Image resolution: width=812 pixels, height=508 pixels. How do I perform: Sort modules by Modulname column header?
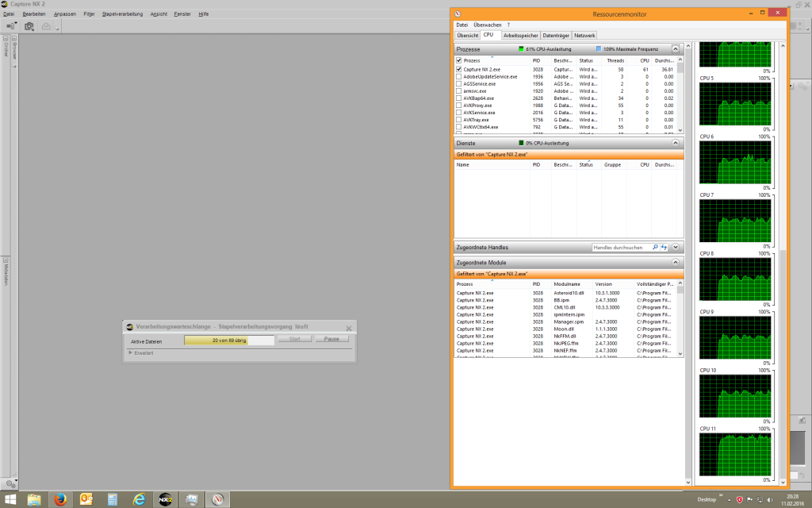pyautogui.click(x=566, y=284)
